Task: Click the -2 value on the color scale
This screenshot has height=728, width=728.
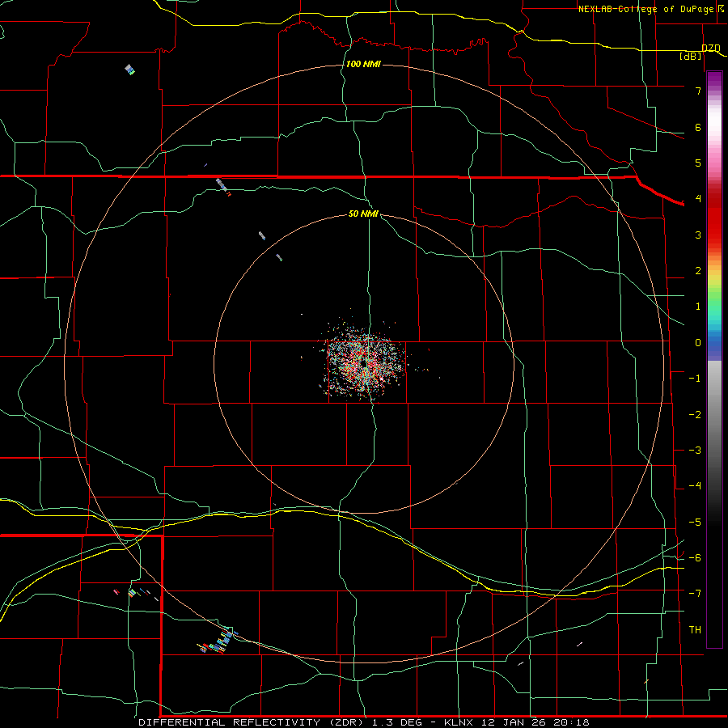Action: pyautogui.click(x=695, y=415)
